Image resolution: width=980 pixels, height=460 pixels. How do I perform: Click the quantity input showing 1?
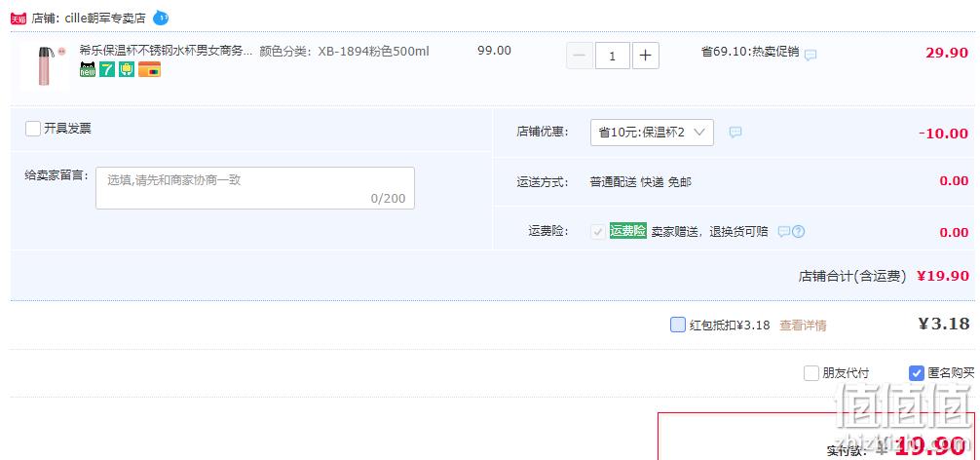(x=613, y=56)
